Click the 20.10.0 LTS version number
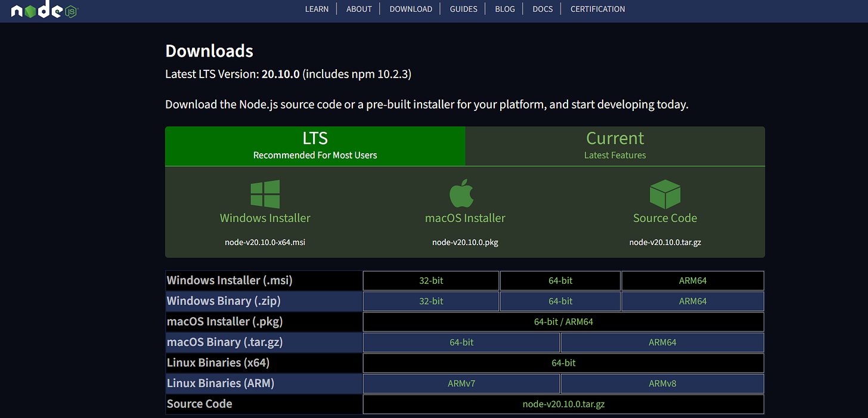 pos(280,75)
